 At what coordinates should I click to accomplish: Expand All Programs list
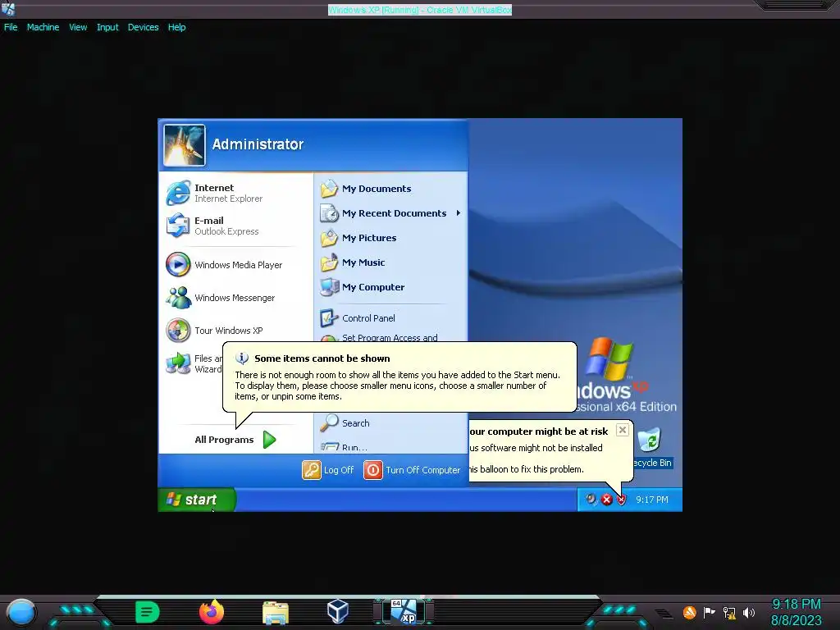pyautogui.click(x=235, y=440)
